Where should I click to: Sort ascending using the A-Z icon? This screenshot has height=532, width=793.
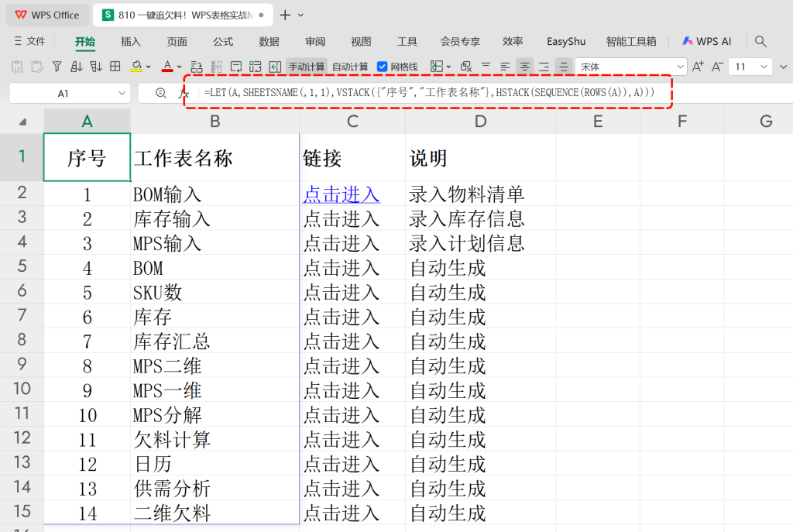tap(77, 67)
